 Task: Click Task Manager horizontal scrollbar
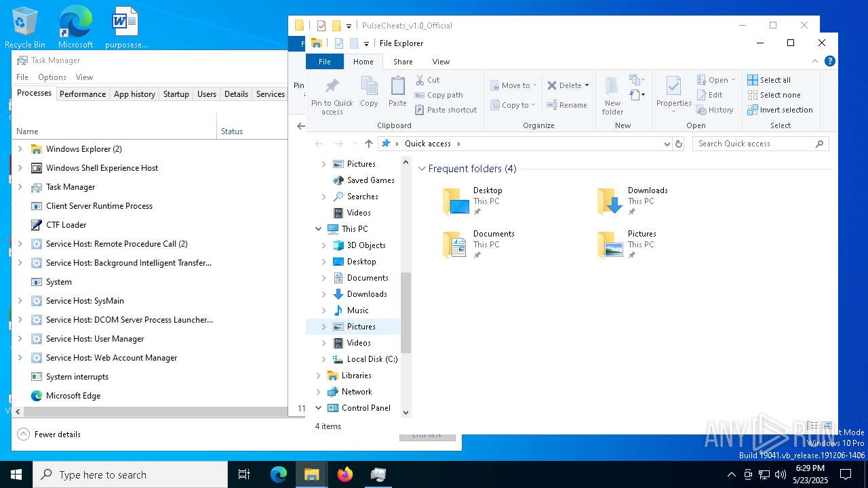[156, 411]
